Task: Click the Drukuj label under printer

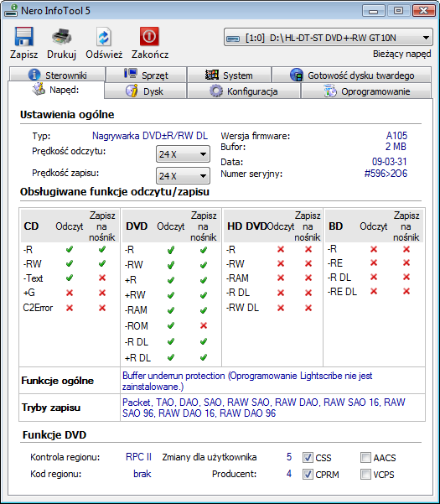Action: click(62, 55)
